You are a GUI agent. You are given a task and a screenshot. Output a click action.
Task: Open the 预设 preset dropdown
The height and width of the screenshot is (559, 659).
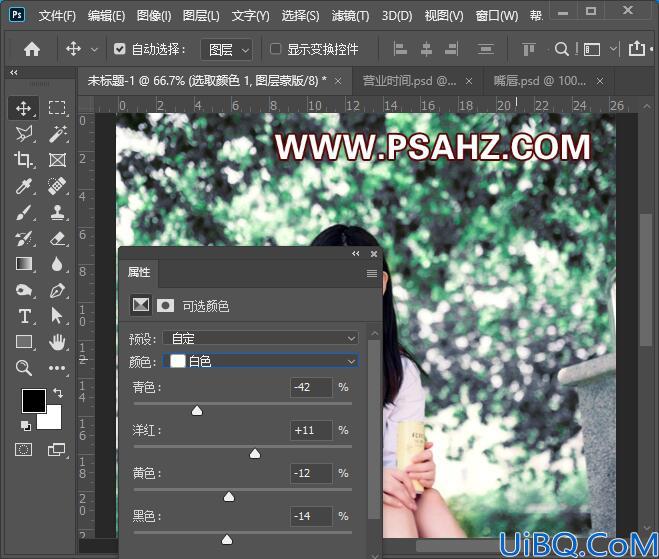coord(261,338)
